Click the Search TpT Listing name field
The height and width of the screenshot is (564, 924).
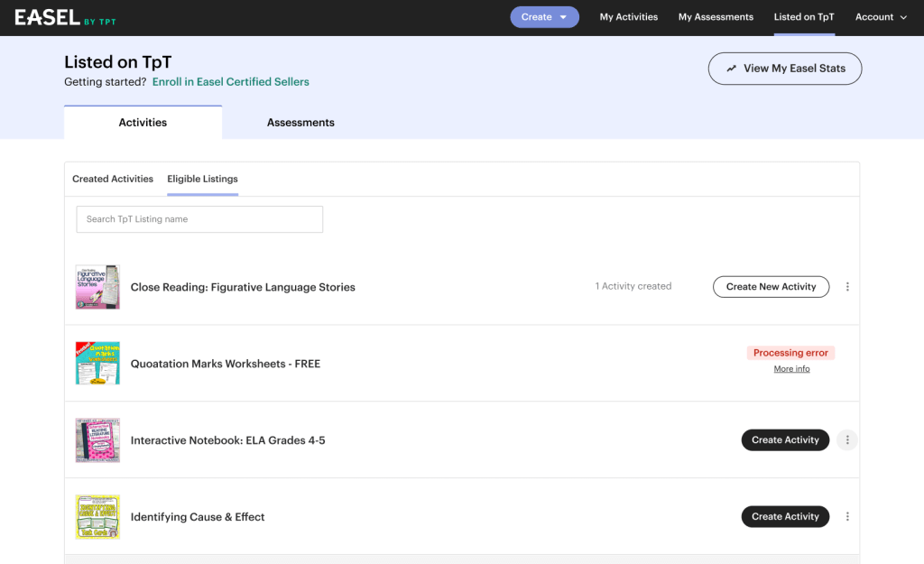point(199,219)
